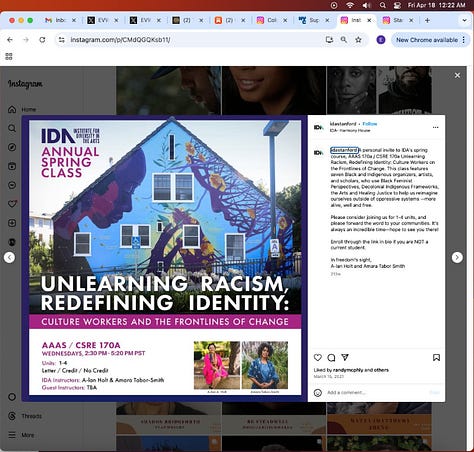
Task: Go to the next post arrow
Action: 457,257
